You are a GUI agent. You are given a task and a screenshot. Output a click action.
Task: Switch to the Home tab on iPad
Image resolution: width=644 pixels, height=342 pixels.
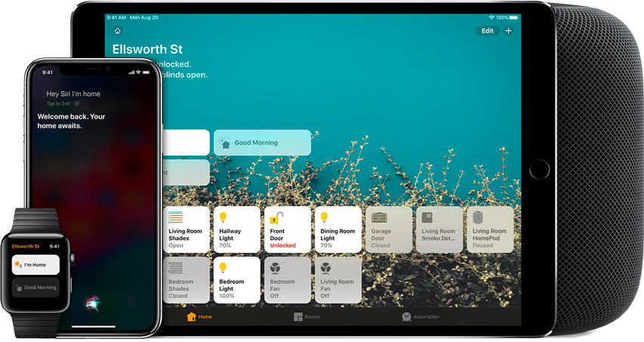click(200, 316)
